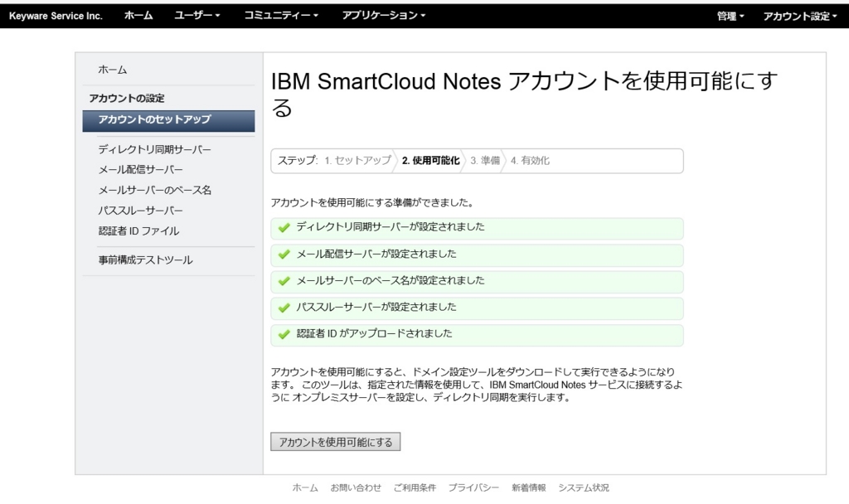
Task: Click アカウントを使用可能にする準備ができました text
Action: 373,203
